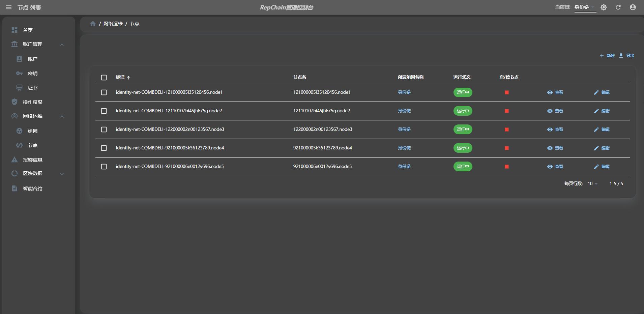Click 所属组网名称 column header
The width and height of the screenshot is (644, 314).
point(411,77)
